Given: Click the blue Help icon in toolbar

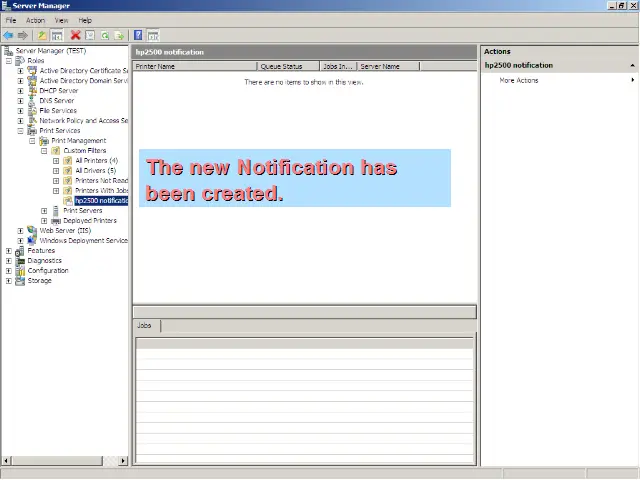Looking at the screenshot, I should pos(138,35).
